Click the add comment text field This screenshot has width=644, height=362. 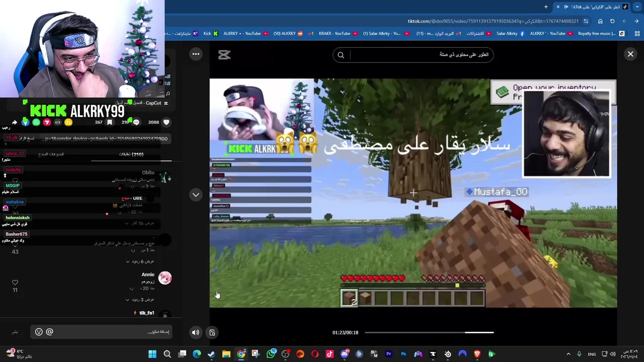click(x=101, y=332)
